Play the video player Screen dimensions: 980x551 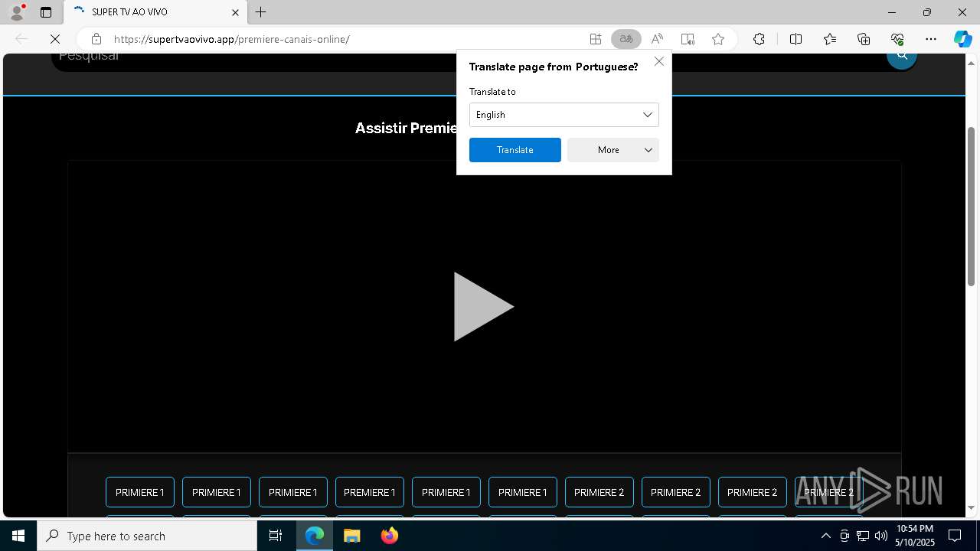483,307
